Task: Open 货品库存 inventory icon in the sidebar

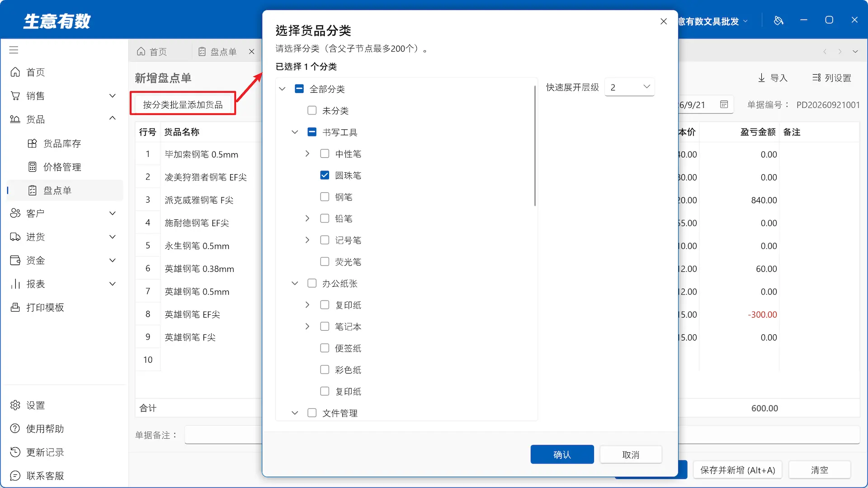Action: pyautogui.click(x=32, y=144)
